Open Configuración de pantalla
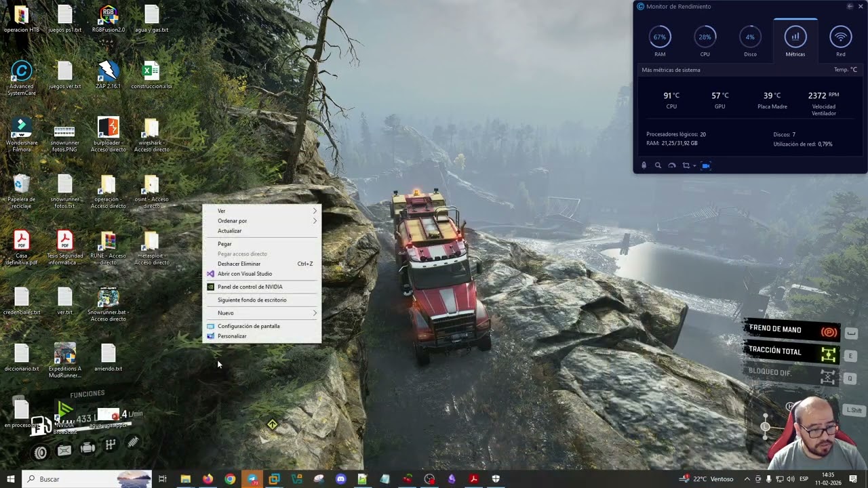This screenshot has height=488, width=868. [x=262, y=326]
